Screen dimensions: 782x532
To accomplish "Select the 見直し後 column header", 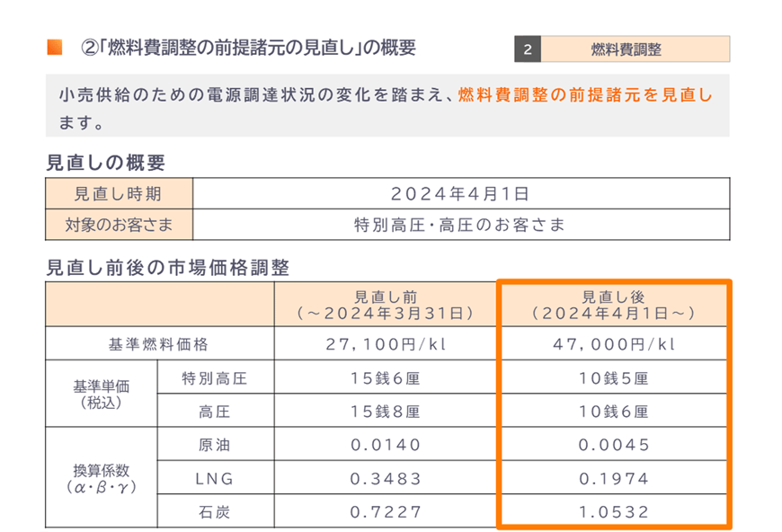I will [x=614, y=306].
